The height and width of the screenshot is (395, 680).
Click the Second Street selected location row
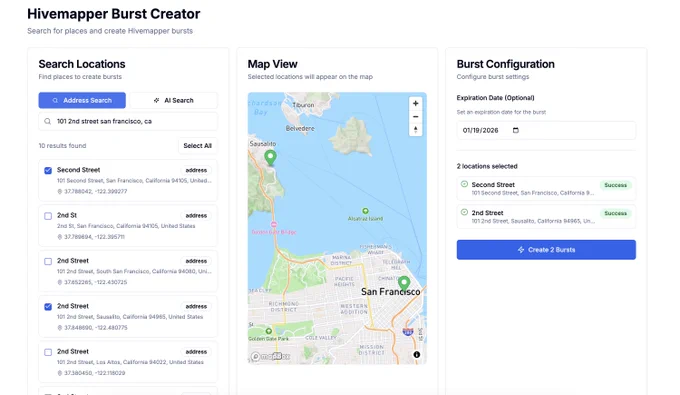[x=546, y=189]
